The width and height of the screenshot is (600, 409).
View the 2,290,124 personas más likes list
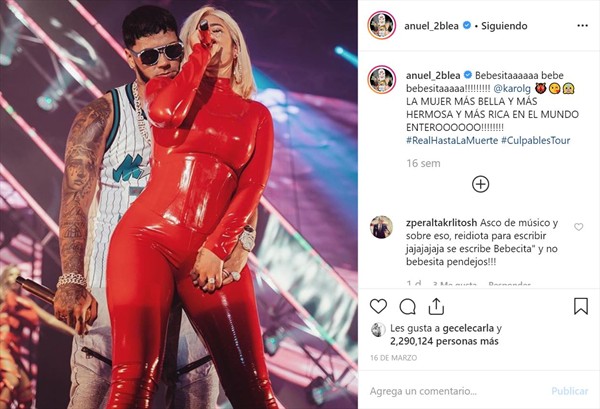[444, 341]
